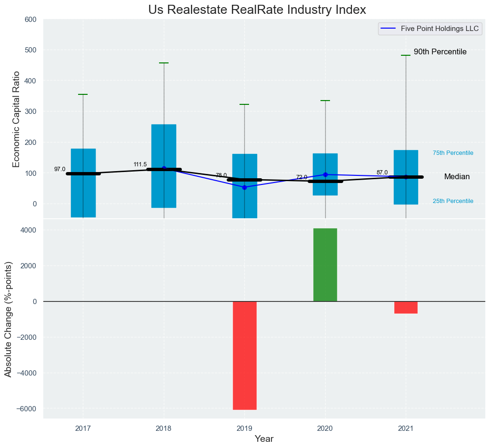
Task: Select the large red 2019 change bar
Action: click(x=245, y=355)
